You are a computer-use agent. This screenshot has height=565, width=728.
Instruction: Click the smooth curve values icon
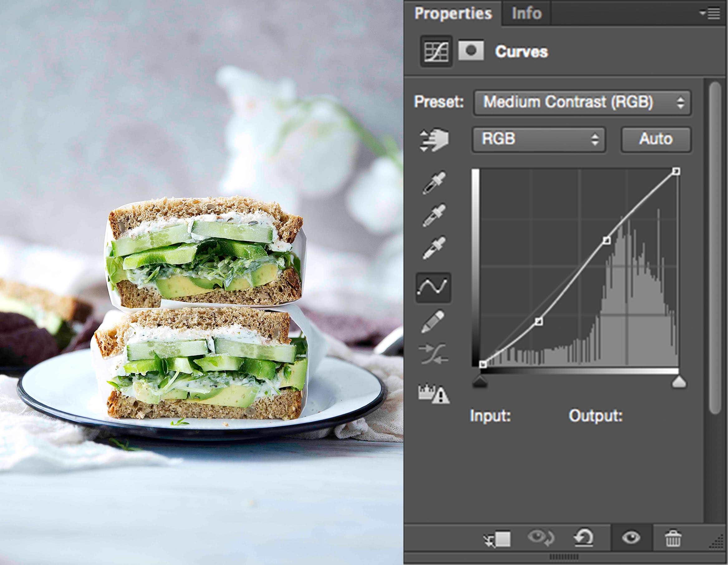(433, 354)
